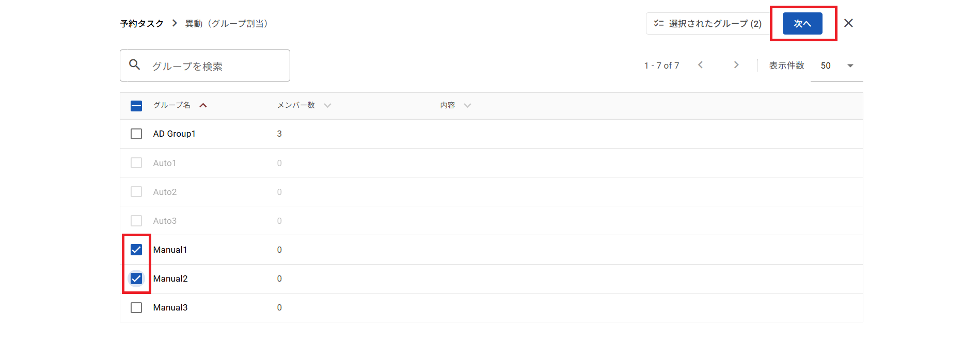
Task: Select the Manual1 row name
Action: coord(170,250)
